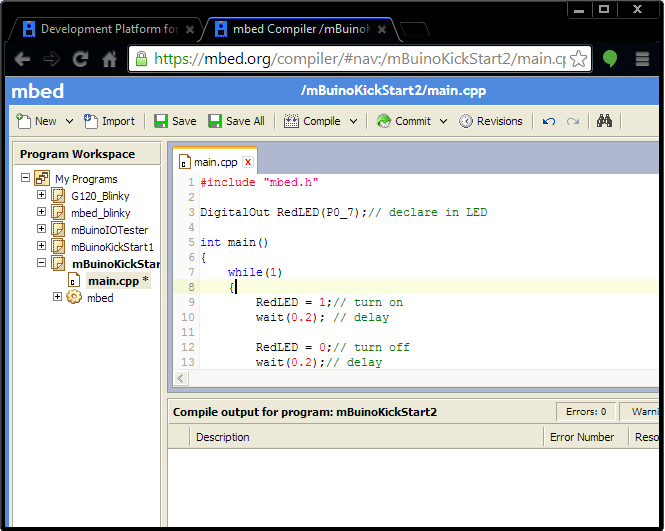
Task: Redo the last edit
Action: point(573,122)
